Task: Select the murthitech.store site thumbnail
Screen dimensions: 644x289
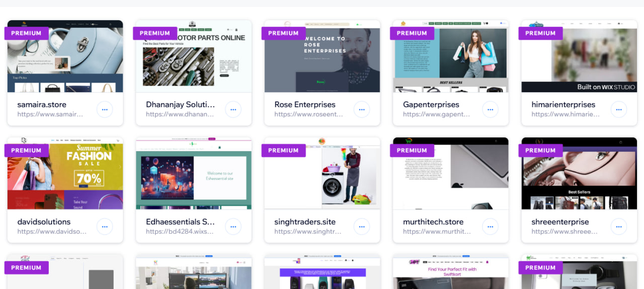Action: (x=451, y=174)
